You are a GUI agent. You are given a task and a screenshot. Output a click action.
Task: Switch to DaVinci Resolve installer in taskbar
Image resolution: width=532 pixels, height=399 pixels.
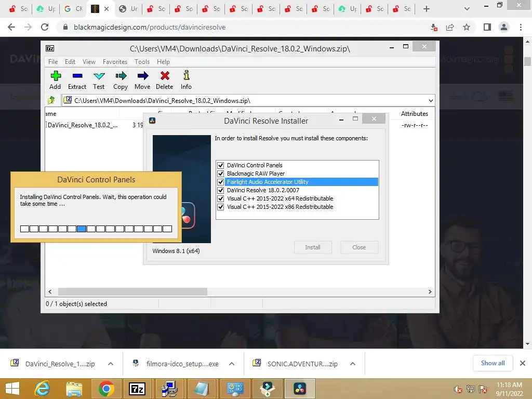coord(300,389)
